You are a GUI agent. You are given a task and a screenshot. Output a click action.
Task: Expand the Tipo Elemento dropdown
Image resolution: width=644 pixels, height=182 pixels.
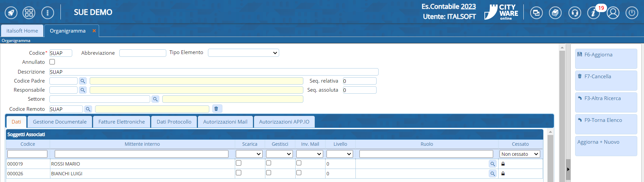click(243, 53)
